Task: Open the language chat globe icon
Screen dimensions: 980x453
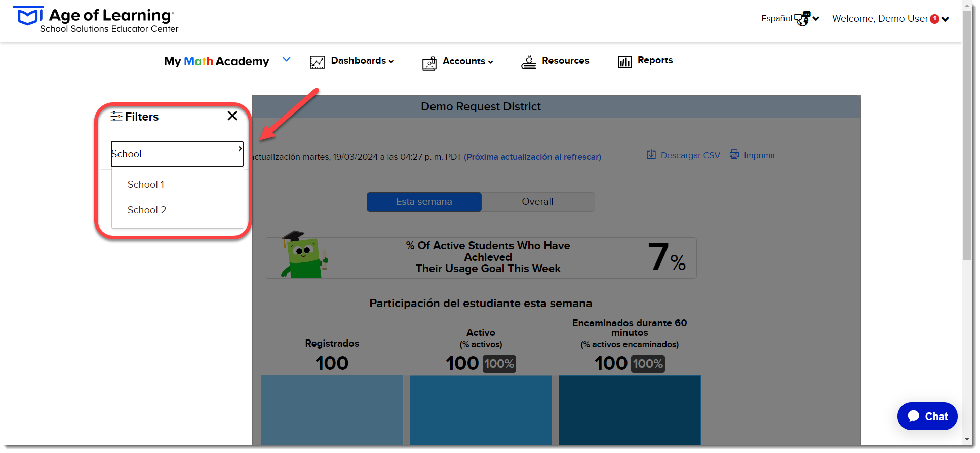Action: (x=802, y=19)
